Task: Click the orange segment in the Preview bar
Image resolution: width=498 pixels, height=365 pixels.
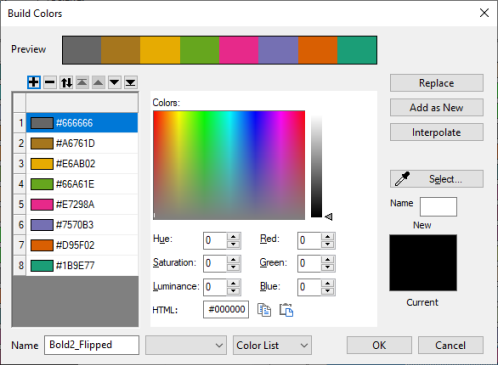Action: (318, 50)
